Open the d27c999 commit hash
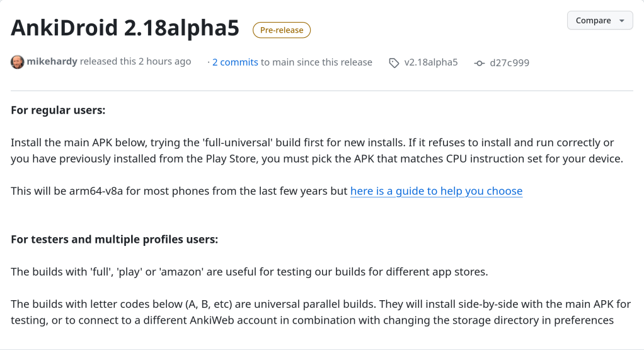 tap(509, 62)
